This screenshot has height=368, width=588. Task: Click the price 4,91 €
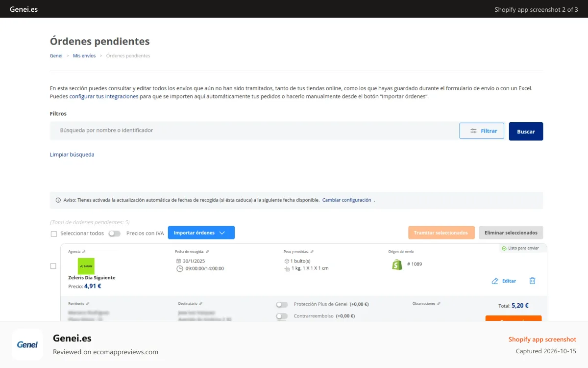click(x=93, y=286)
